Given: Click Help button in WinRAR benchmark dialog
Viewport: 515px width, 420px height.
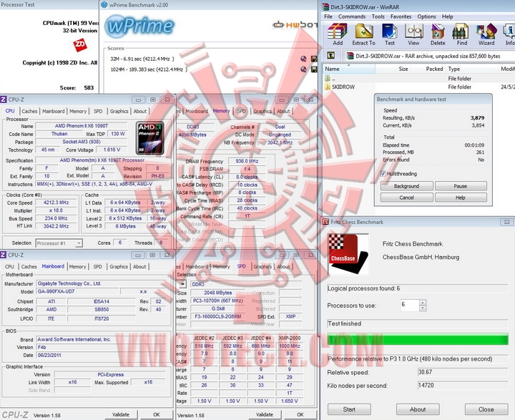Looking at the screenshot, I should (x=461, y=197).
